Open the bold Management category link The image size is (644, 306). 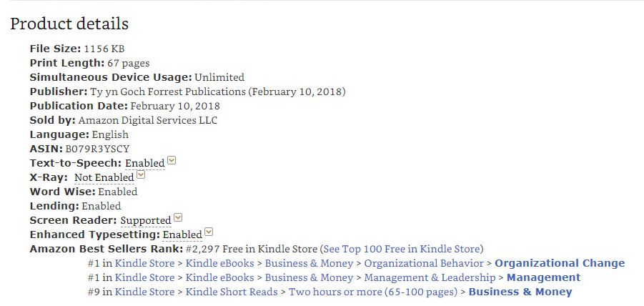pos(544,277)
